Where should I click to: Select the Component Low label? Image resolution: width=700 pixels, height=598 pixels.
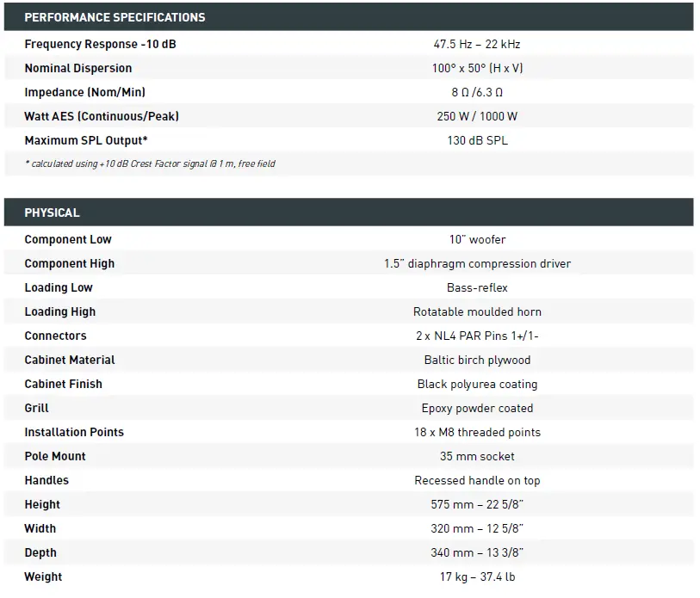tap(68, 239)
